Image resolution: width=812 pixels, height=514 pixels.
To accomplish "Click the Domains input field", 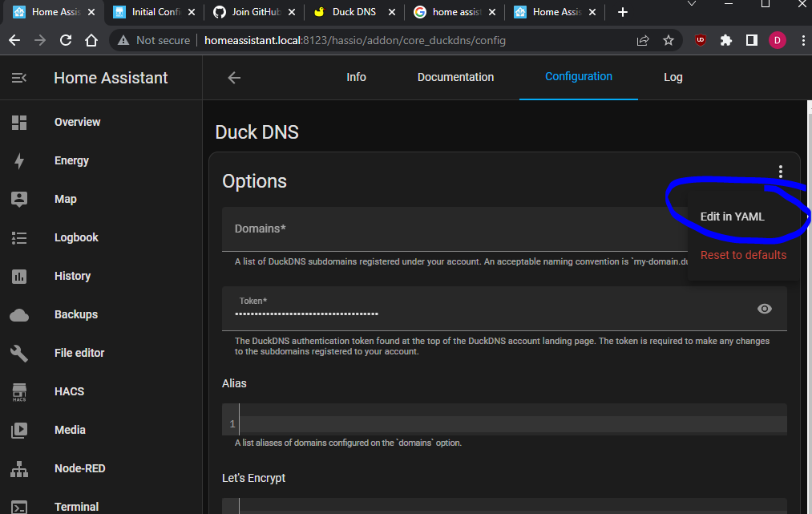I will 454,229.
